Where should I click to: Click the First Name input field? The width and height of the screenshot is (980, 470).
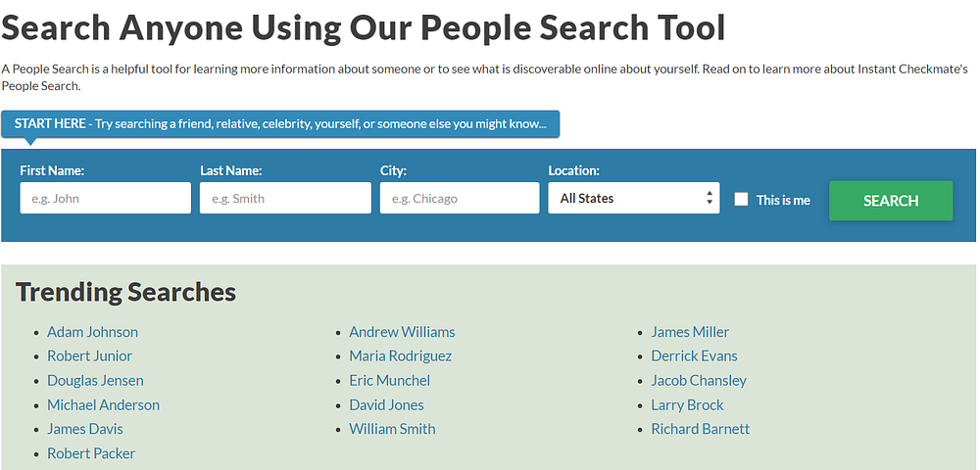[x=105, y=198]
